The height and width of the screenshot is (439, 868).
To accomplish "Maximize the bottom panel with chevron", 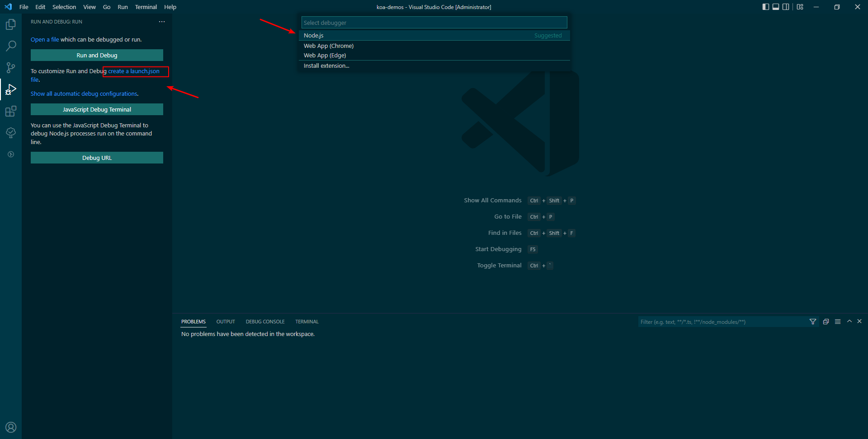I will point(849,321).
